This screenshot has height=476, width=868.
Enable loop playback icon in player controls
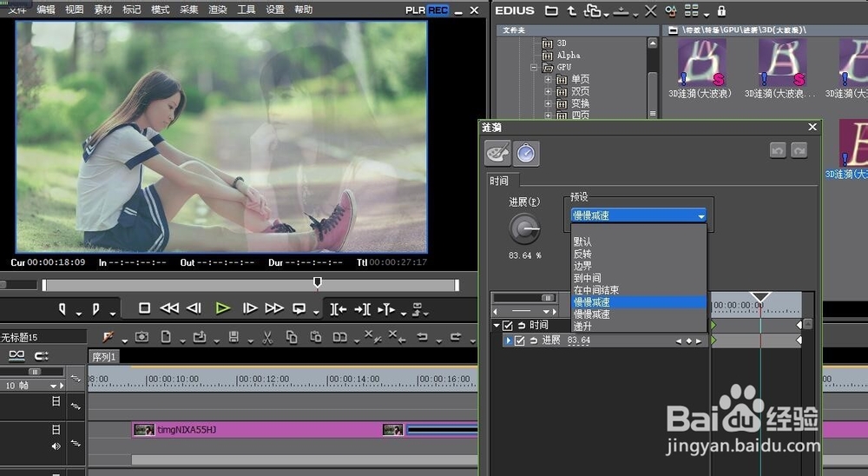299,308
